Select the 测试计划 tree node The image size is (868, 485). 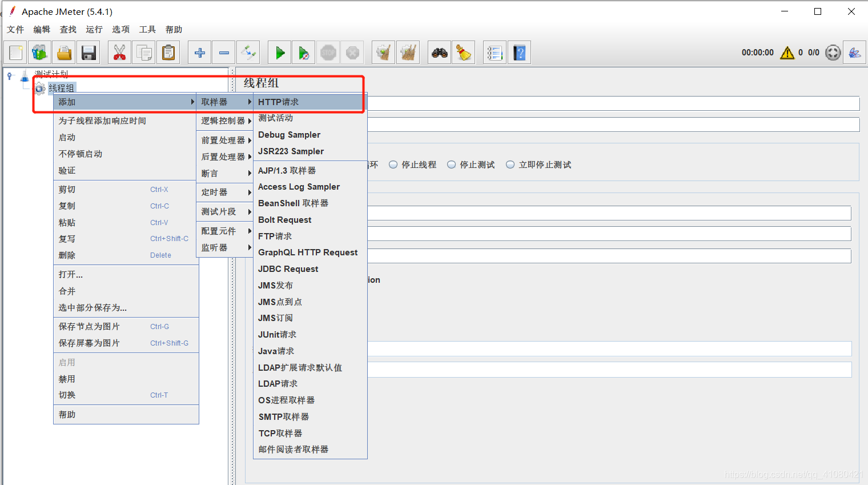tap(51, 74)
